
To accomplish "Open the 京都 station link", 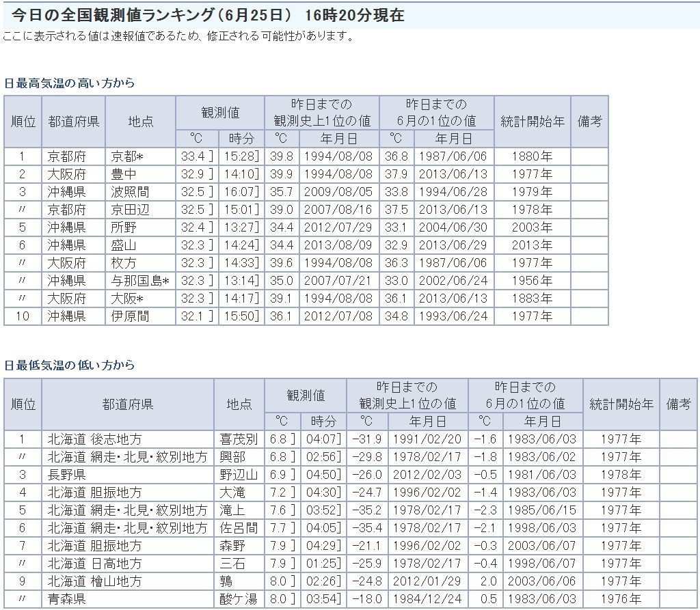I will point(125,156).
